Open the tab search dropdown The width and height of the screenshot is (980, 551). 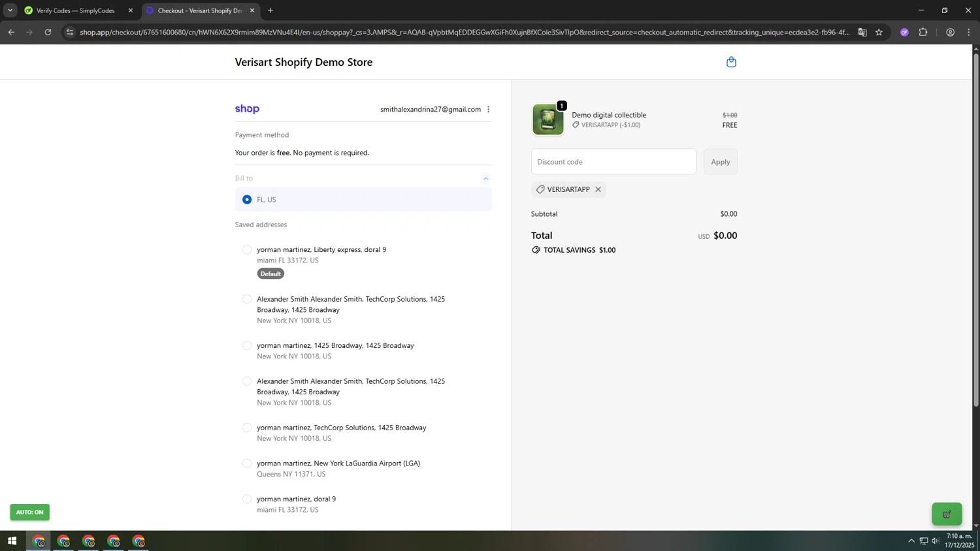tap(10, 10)
